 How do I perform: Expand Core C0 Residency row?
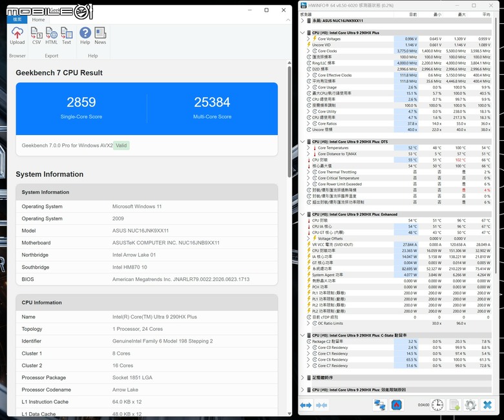[308, 348]
